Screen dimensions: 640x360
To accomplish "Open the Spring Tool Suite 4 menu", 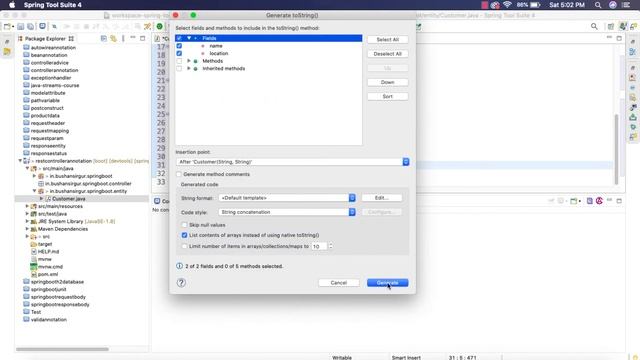I will coord(53,5).
